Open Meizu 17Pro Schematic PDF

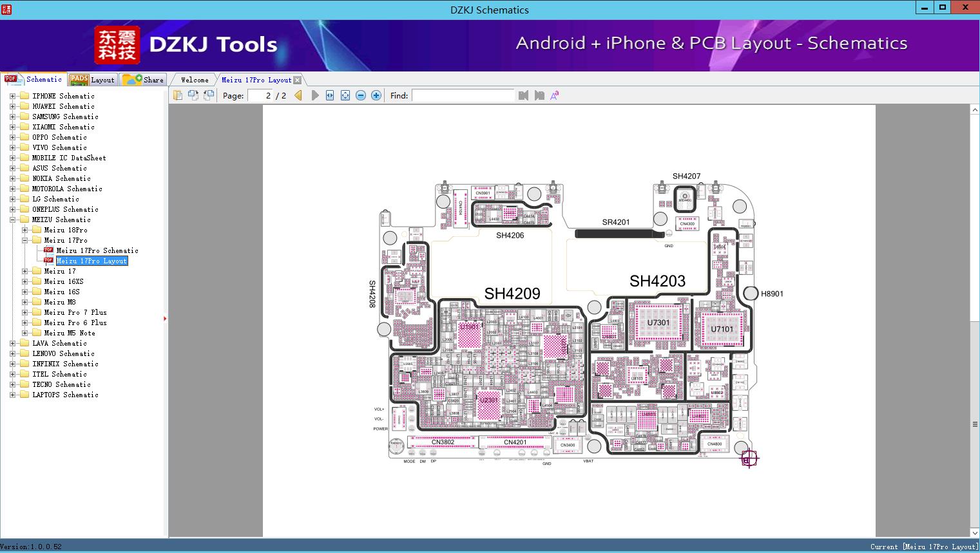97,250
